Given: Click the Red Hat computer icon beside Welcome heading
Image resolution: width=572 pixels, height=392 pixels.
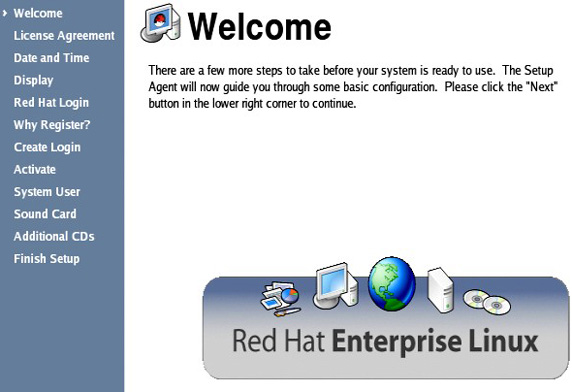Looking at the screenshot, I should (x=161, y=23).
